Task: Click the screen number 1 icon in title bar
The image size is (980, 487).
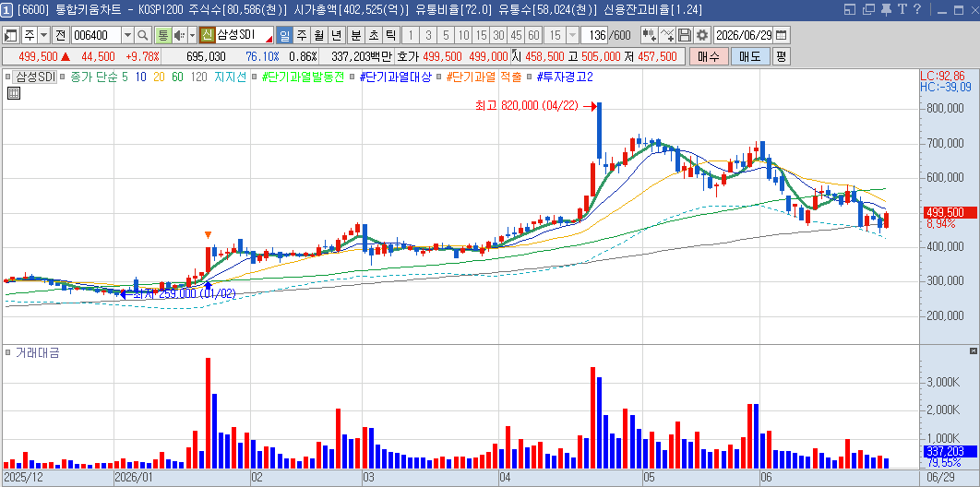Action: pyautogui.click(x=6, y=9)
